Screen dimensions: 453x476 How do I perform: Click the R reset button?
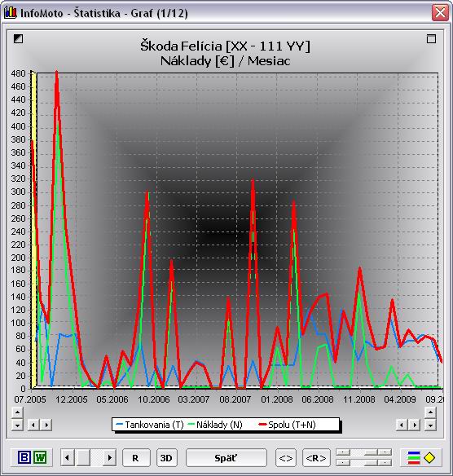[136, 458]
